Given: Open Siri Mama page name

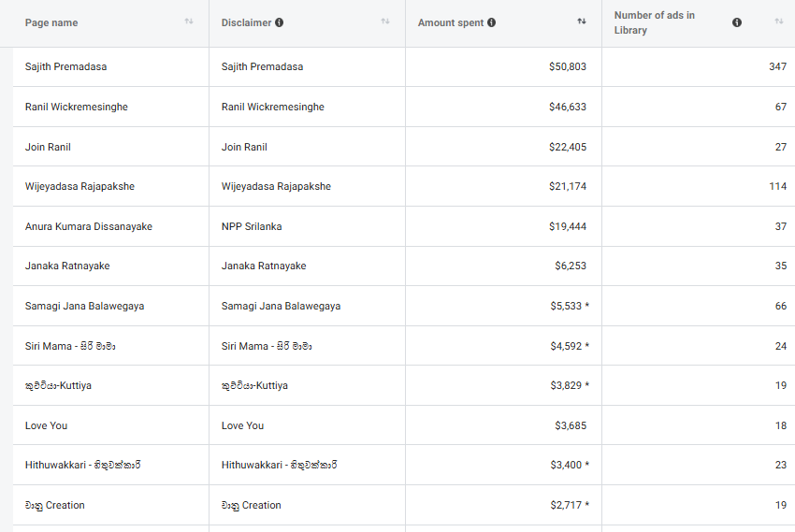Looking at the screenshot, I should coord(70,346).
